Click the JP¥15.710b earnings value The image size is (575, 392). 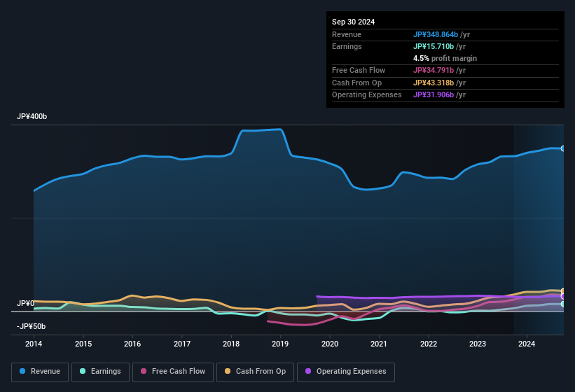coord(434,46)
